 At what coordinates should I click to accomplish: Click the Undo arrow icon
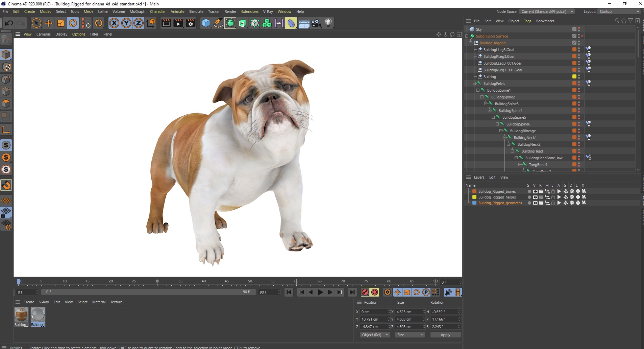tap(9, 23)
